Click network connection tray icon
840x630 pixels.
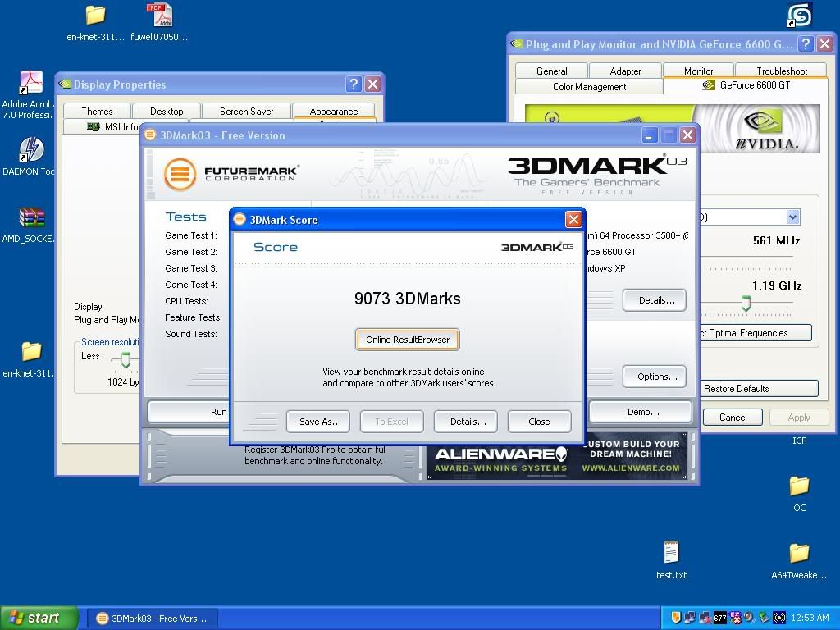pyautogui.click(x=691, y=618)
